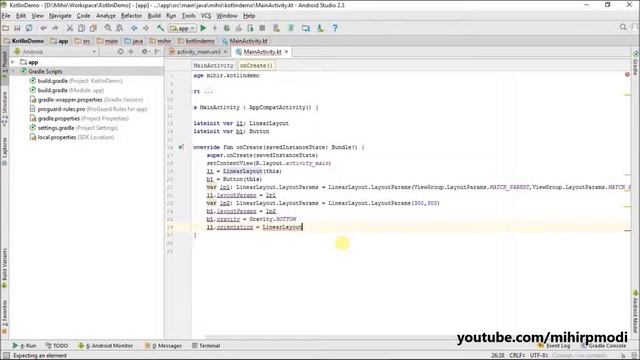The image size is (640, 360).
Task: Open the File menu
Action: pos(6,16)
